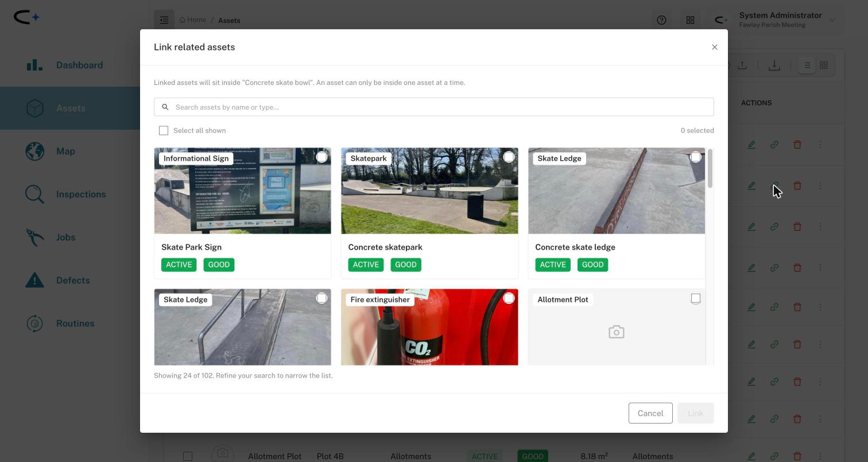Image resolution: width=868 pixels, height=462 pixels.
Task: Click the Concrete skate ledge photo
Action: click(x=617, y=191)
